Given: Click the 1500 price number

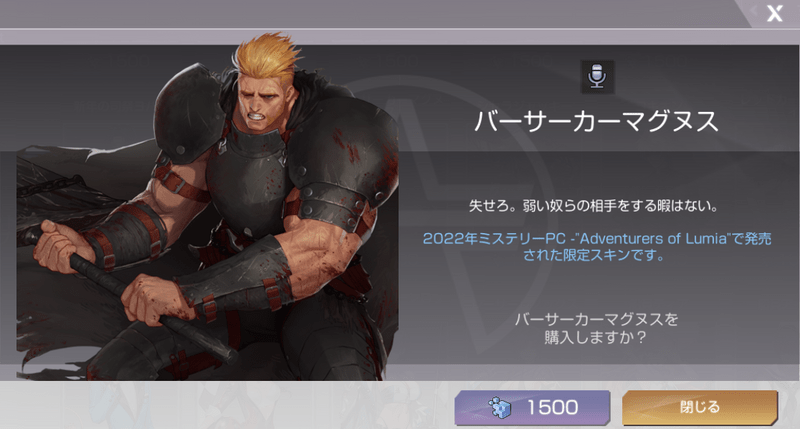Looking at the screenshot, I should click(552, 408).
